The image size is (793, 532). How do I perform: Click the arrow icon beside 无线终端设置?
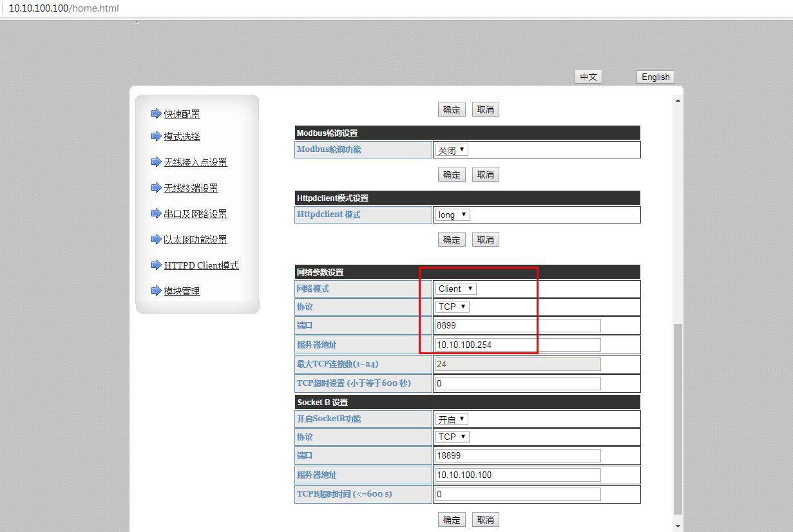point(156,188)
